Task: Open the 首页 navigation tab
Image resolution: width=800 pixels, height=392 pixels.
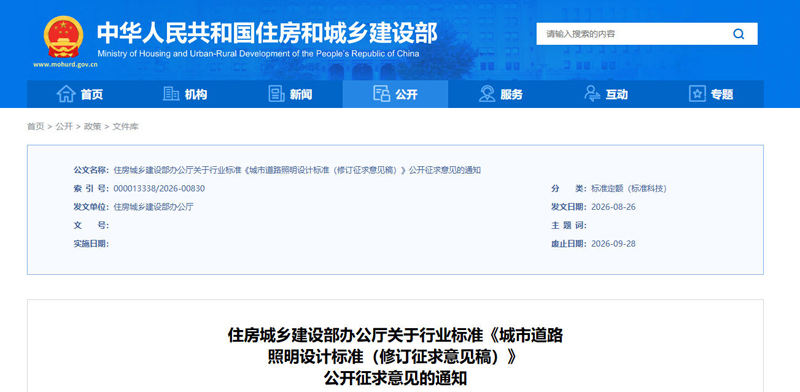Action: tap(80, 94)
